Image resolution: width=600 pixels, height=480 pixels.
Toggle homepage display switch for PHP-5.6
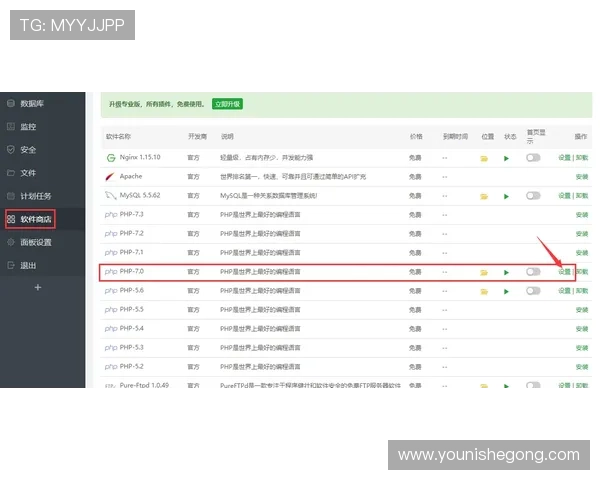(x=533, y=291)
